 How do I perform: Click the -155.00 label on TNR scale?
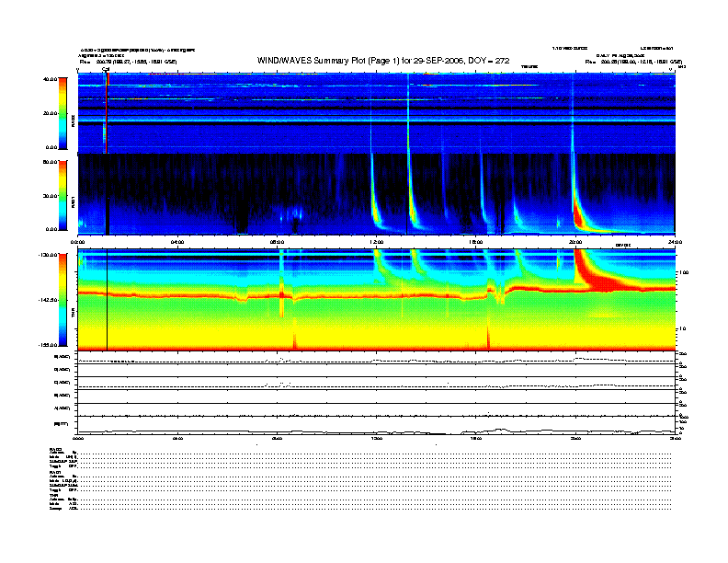[x=48, y=345]
